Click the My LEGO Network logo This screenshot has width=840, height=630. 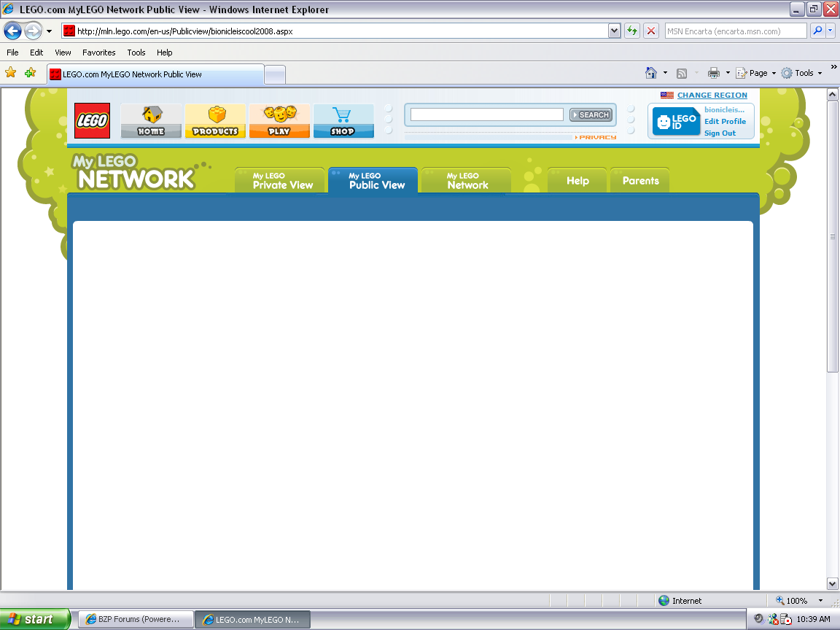pos(134,173)
